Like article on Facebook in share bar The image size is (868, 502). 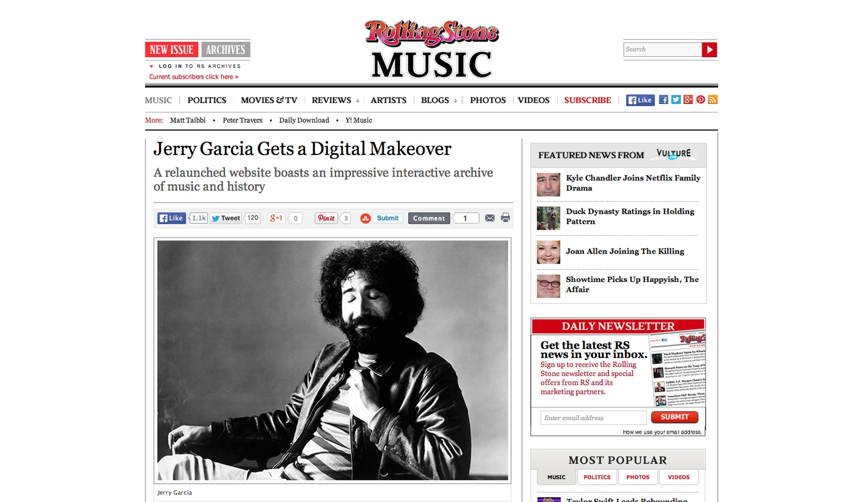pos(172,218)
